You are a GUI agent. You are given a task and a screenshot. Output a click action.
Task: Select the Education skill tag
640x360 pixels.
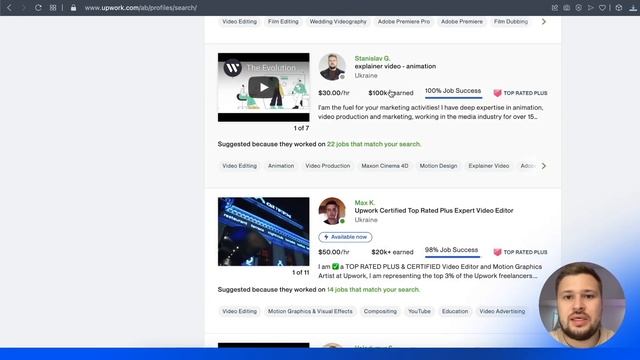tap(455, 311)
